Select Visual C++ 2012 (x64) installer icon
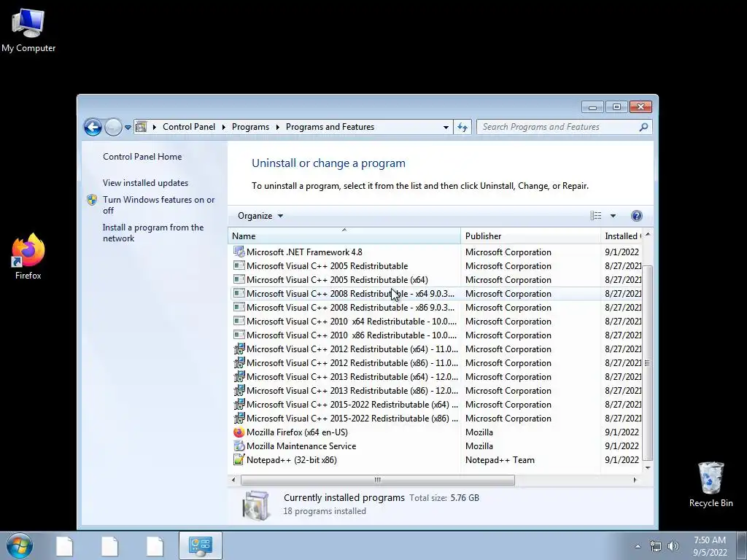This screenshot has height=560, width=747. (x=239, y=349)
